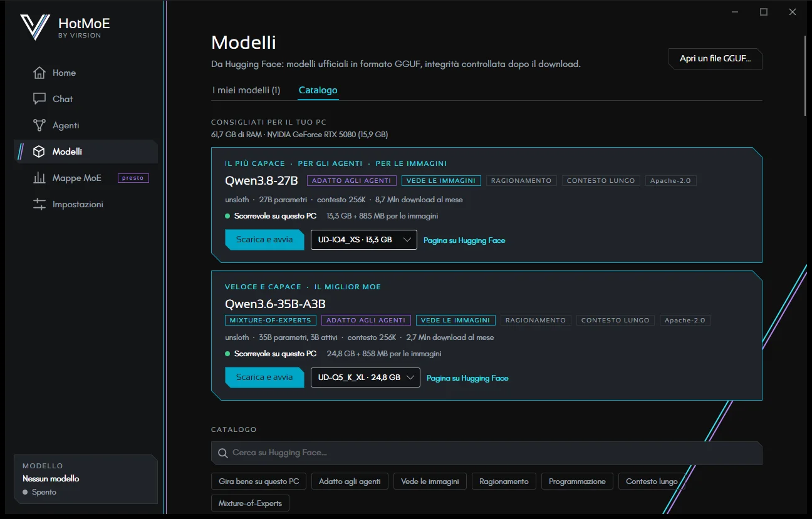Open Mappe MoE in the sidebar
Viewport: 812px width, 519px height.
(86, 178)
